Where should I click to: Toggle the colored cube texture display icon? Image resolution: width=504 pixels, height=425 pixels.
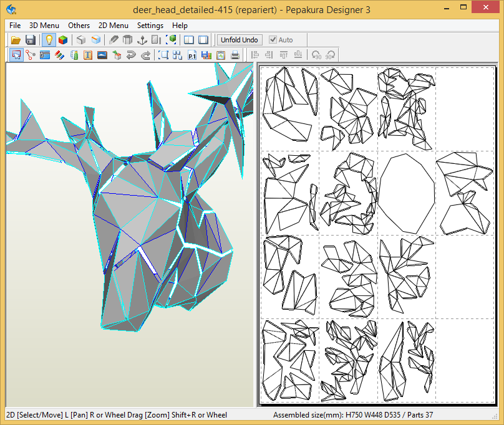(x=62, y=40)
